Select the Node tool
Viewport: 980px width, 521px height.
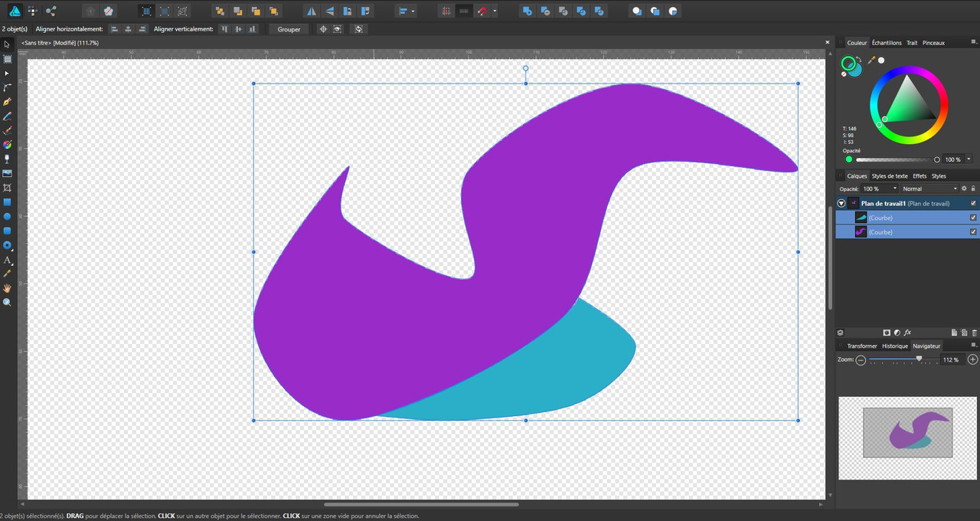(x=8, y=74)
